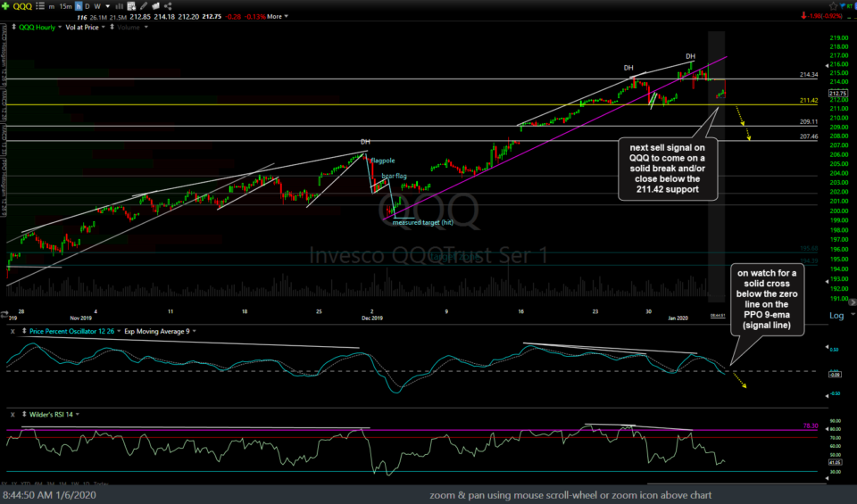Image resolution: width=857 pixels, height=504 pixels.
Task: Click the 209.11 level label
Action: [809, 122]
